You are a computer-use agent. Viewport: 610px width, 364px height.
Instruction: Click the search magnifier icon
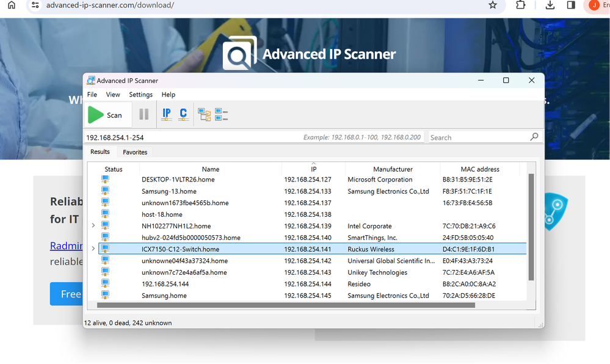[534, 137]
